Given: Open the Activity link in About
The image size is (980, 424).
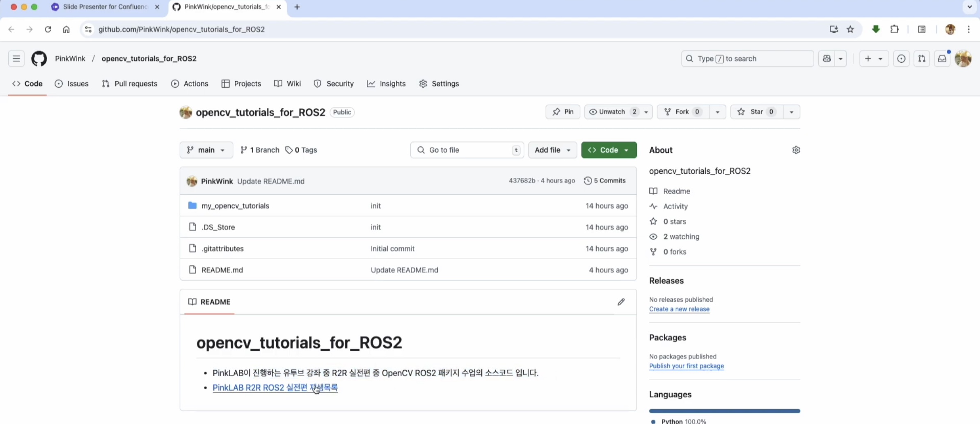Looking at the screenshot, I should point(675,206).
